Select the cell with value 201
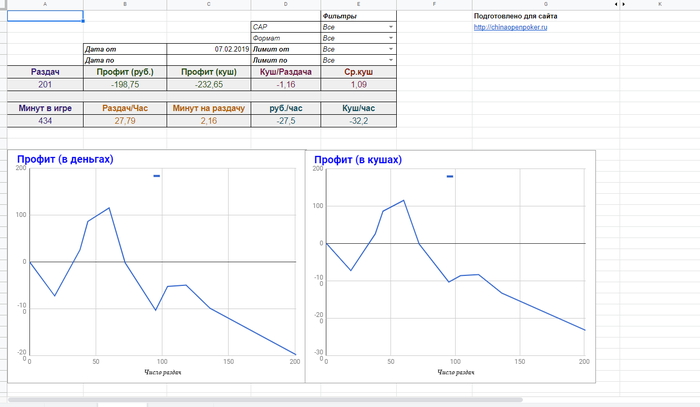The height and width of the screenshot is (407, 700). coord(45,85)
